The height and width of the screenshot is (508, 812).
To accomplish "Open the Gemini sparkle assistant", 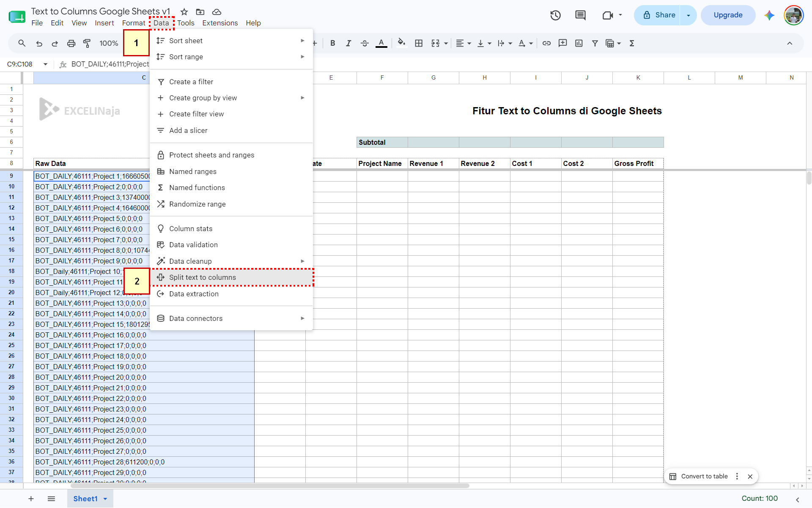I will pos(769,15).
